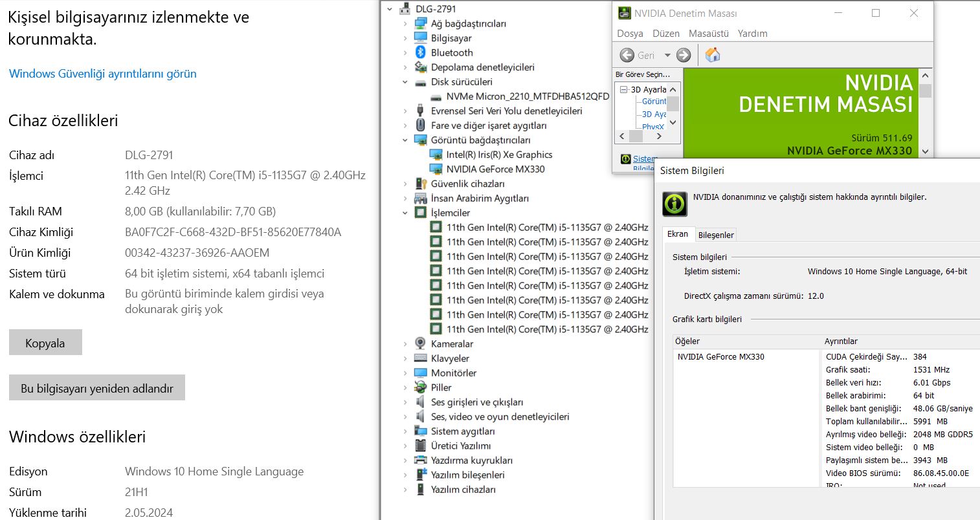The width and height of the screenshot is (980, 520).
Task: Click the Yazdırma kuyrukları printer icon
Action: (x=421, y=460)
